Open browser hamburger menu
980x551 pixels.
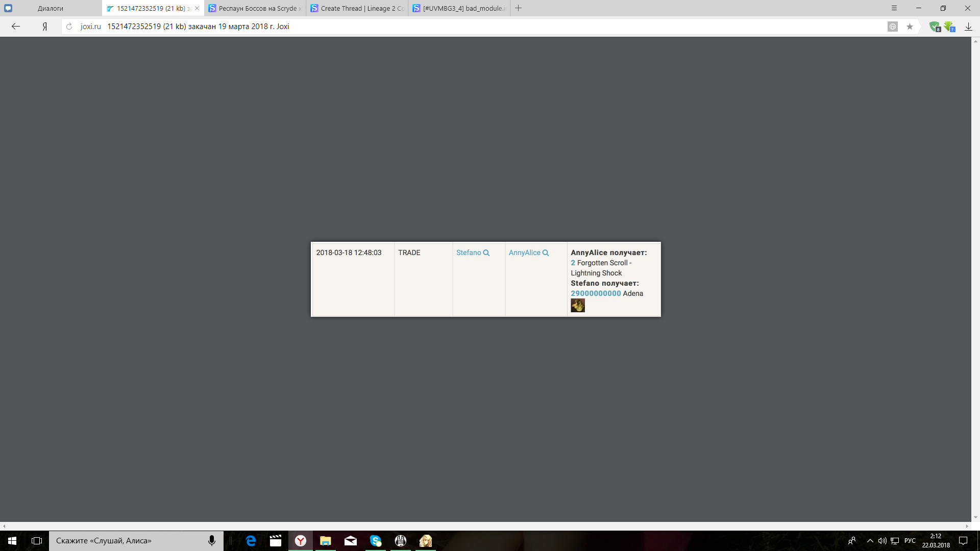[x=894, y=8]
